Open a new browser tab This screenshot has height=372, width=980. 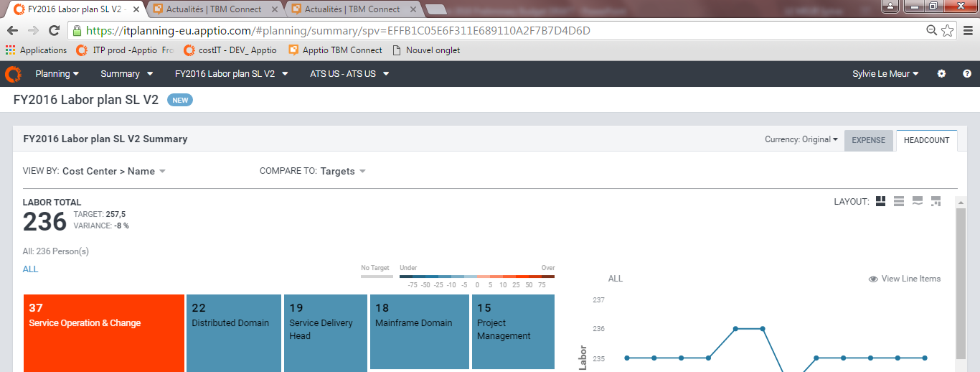pos(435,9)
